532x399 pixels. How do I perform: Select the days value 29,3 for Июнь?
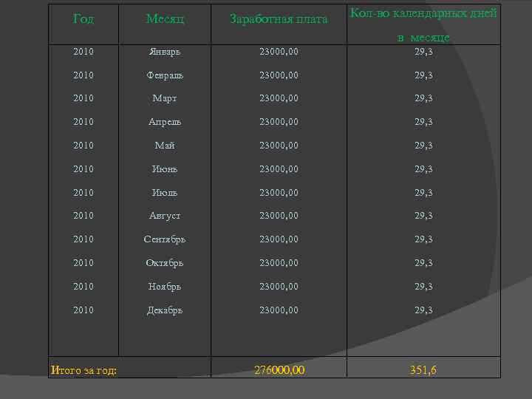(423, 169)
